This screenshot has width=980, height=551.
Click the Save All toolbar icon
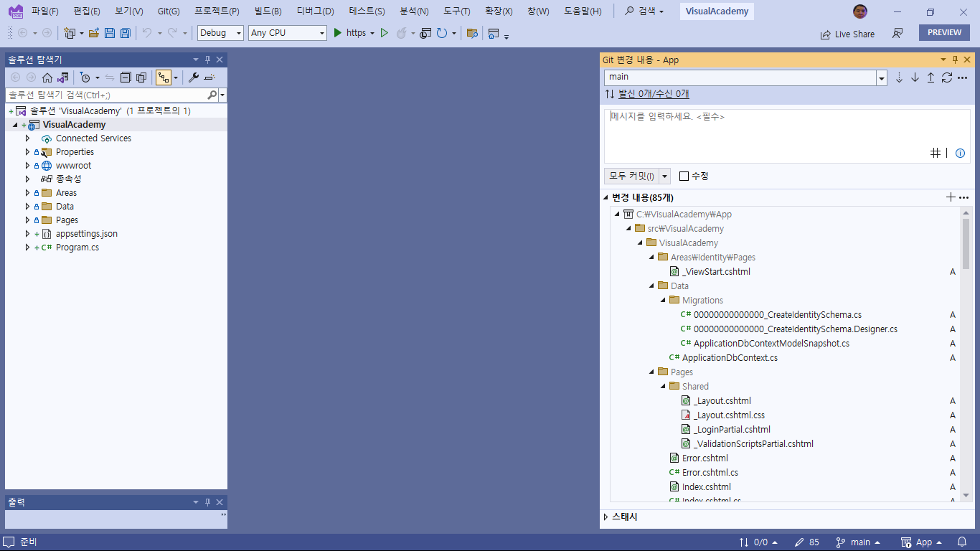coord(126,33)
